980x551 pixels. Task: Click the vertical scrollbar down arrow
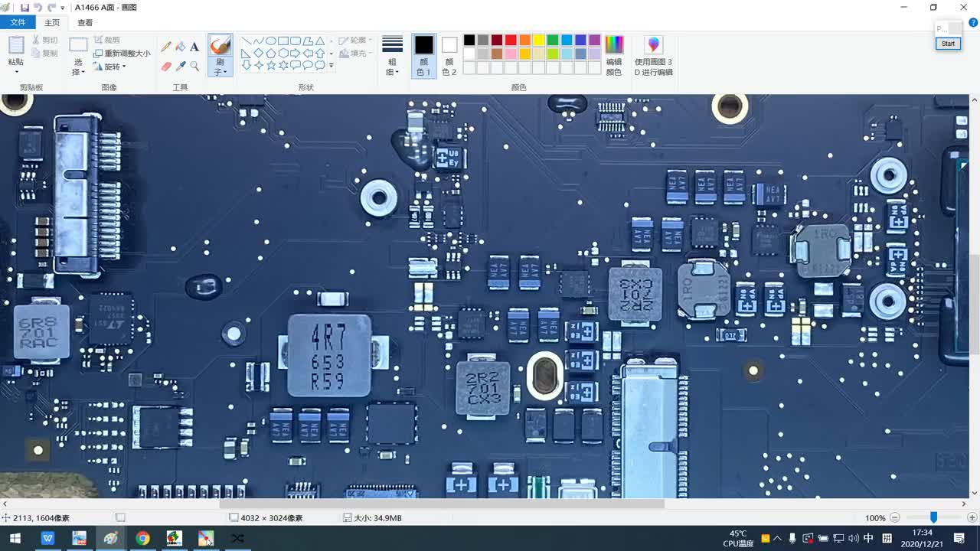click(x=974, y=493)
